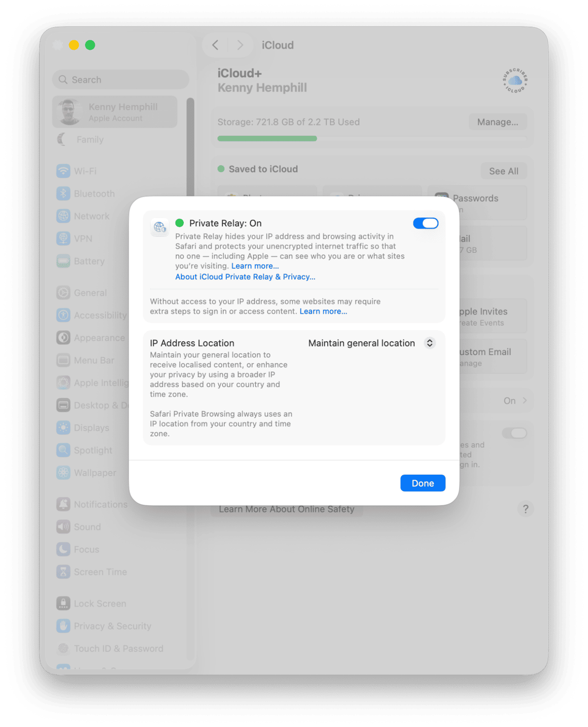588x727 pixels.
Task: Click the Wallpaper icon in sidebar
Action: [x=63, y=473]
